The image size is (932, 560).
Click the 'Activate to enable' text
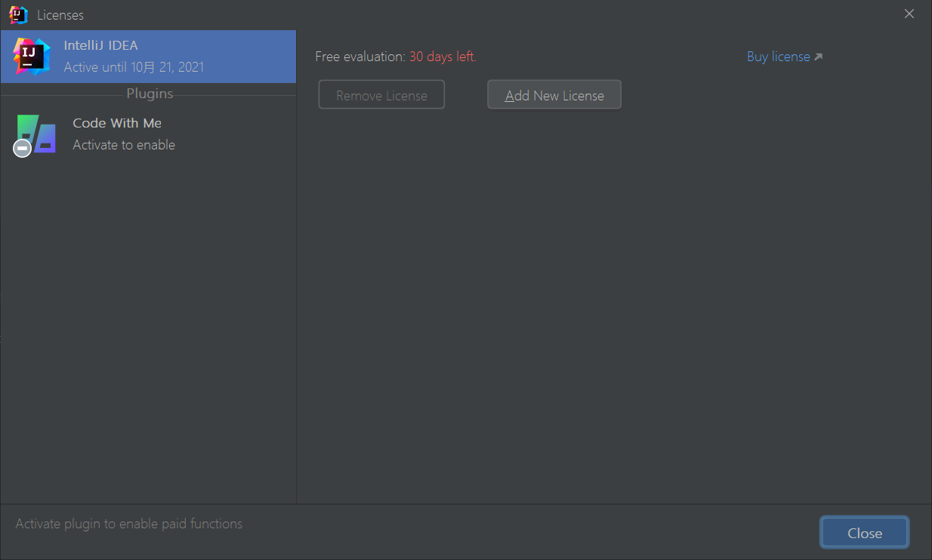pyautogui.click(x=124, y=145)
